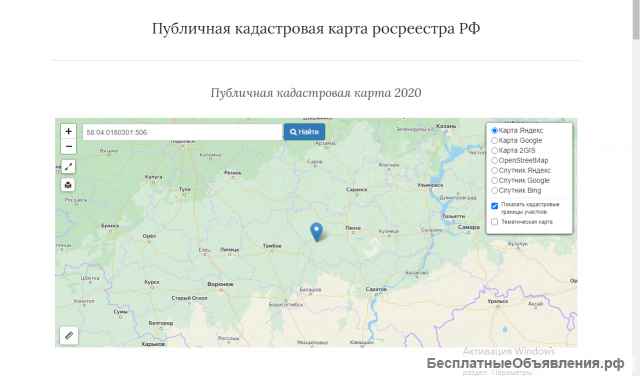The image size is (640, 376).
Task: Enable Тематическая карта checkbox
Action: (495, 222)
